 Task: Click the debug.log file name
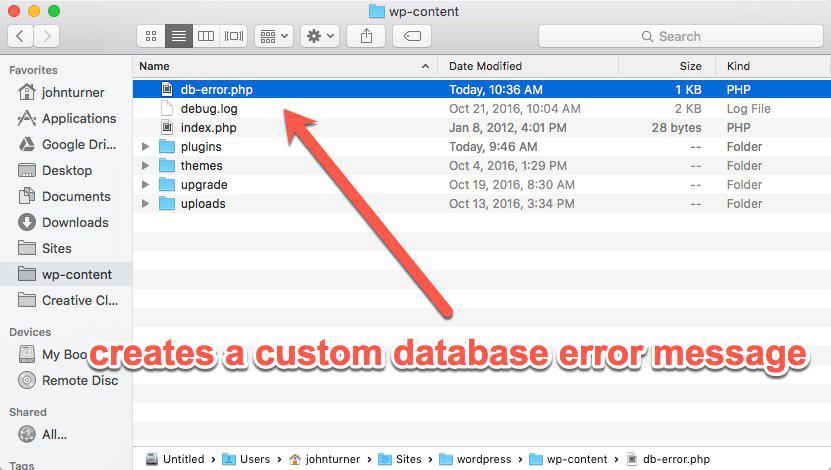tap(209, 109)
